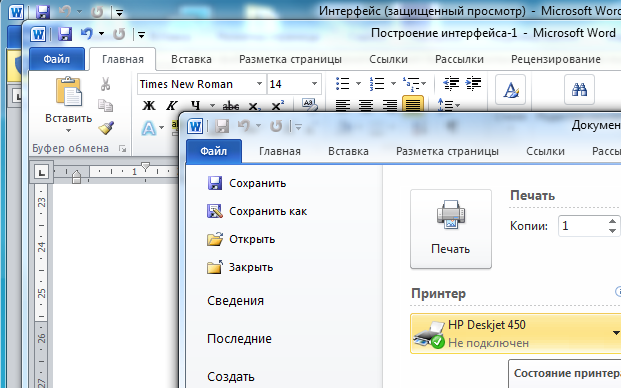621x388 pixels.
Task: Click the Decrease Indent icon
Action: pyautogui.click(x=451, y=84)
